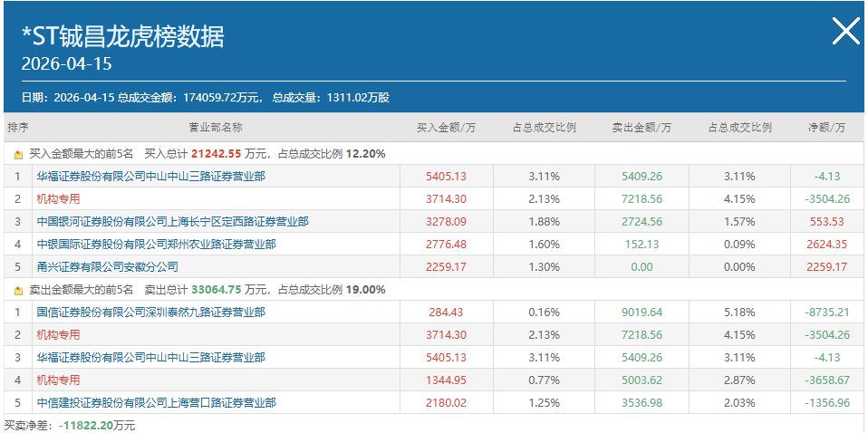This screenshot has height=433, width=868.
Task: Click the sell amount 2724.56
Action: tap(641, 222)
